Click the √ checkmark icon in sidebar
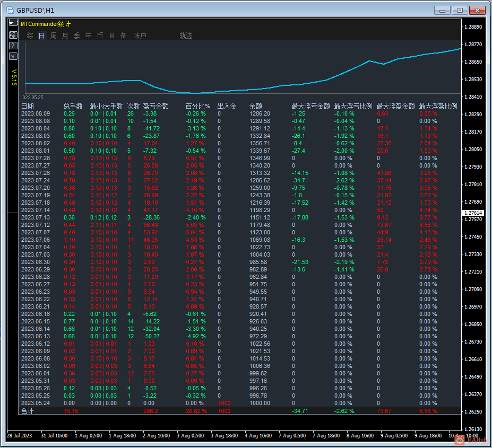The width and height of the screenshot is (492, 448). 13,56
